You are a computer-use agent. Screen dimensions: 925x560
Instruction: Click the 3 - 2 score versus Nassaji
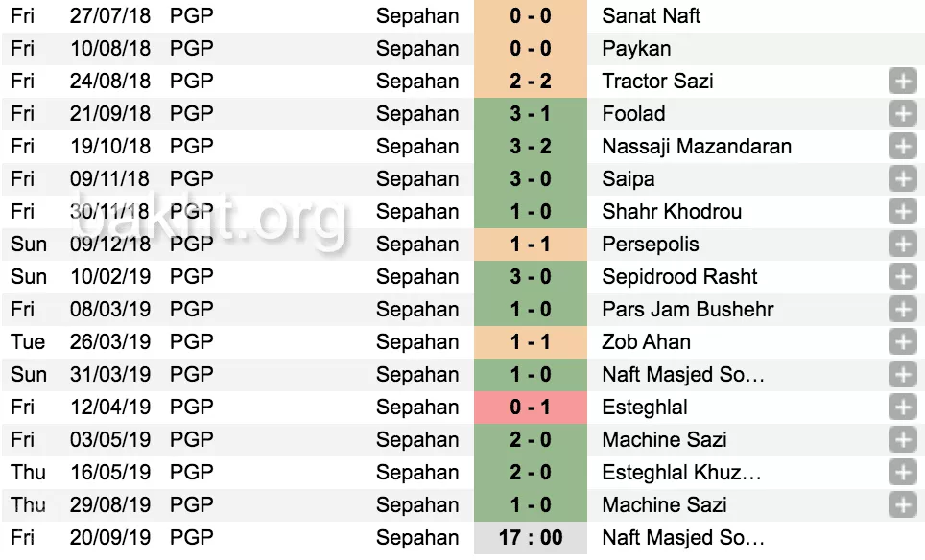[x=530, y=147]
